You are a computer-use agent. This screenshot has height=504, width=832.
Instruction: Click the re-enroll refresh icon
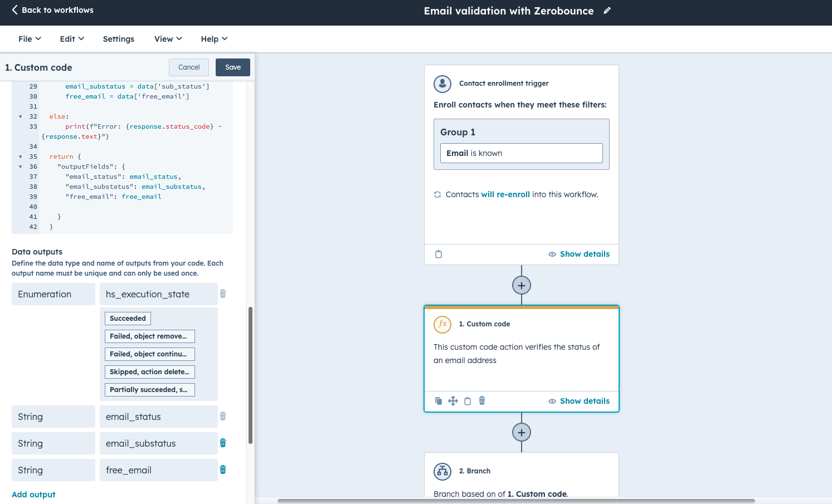pyautogui.click(x=437, y=194)
